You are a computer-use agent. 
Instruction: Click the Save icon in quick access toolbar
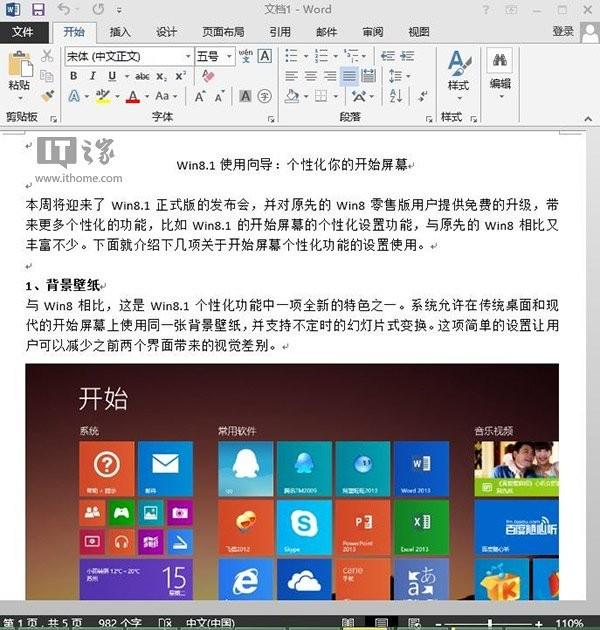(37, 9)
